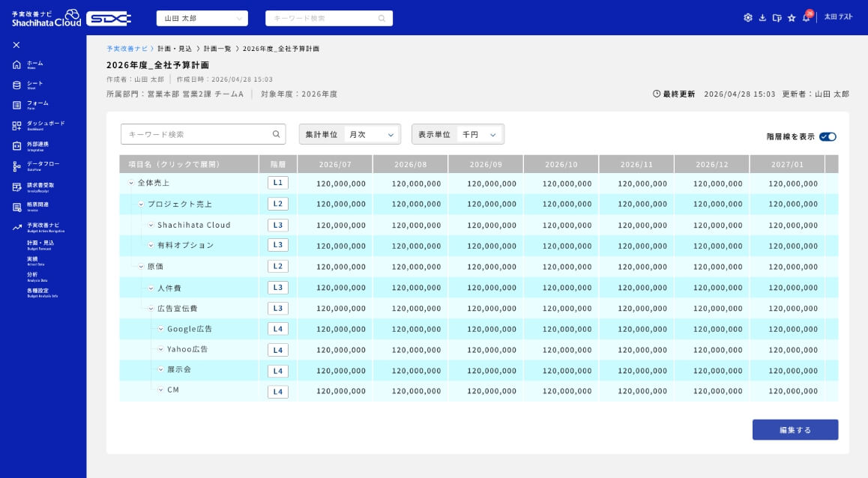The image size is (868, 478).
Task: Close the sidebar with the X icon
Action: (16, 45)
